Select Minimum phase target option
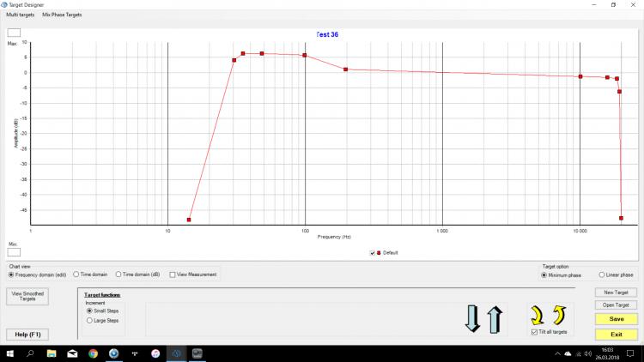Screen dimensions: 644x362 [561, 275]
